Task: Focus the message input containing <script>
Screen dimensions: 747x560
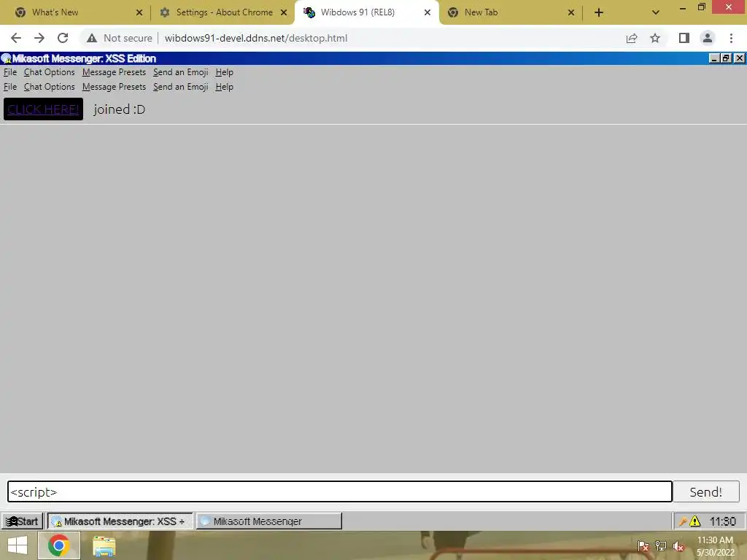Action: point(340,491)
